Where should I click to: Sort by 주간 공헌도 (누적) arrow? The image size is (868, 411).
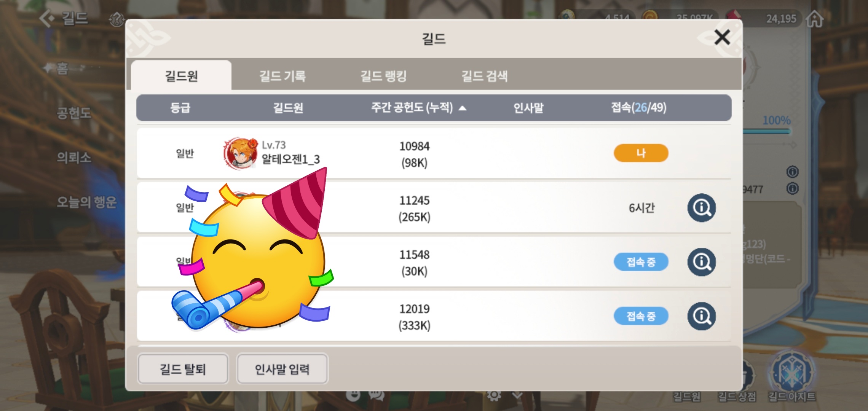(463, 108)
